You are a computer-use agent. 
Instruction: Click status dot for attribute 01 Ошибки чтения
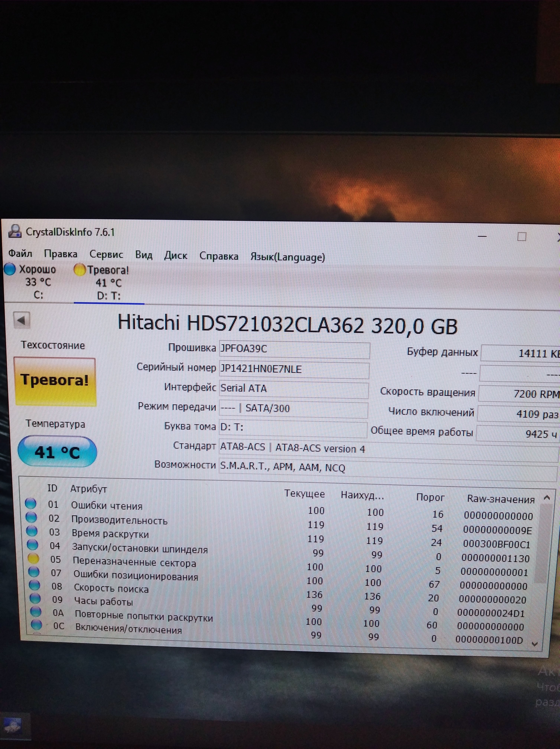click(31, 503)
